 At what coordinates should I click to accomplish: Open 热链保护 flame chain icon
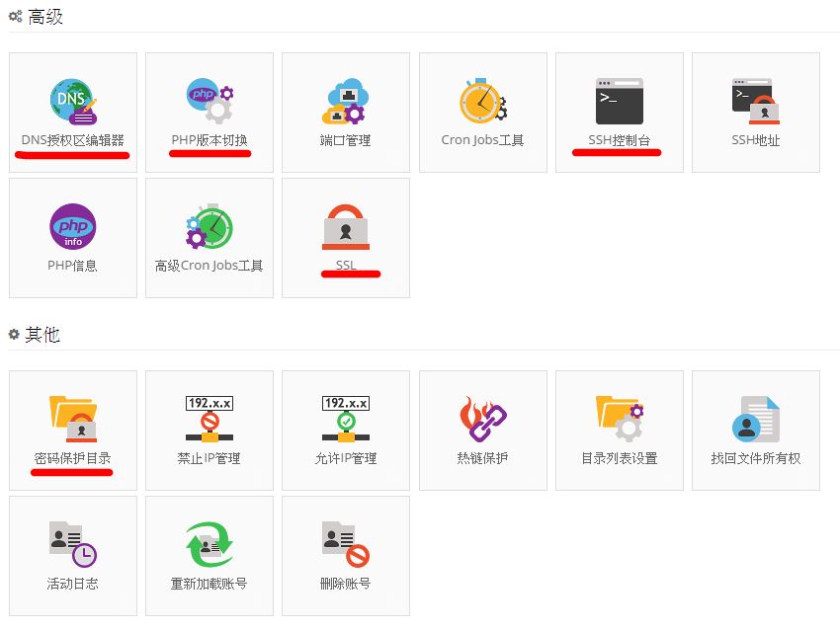482,419
